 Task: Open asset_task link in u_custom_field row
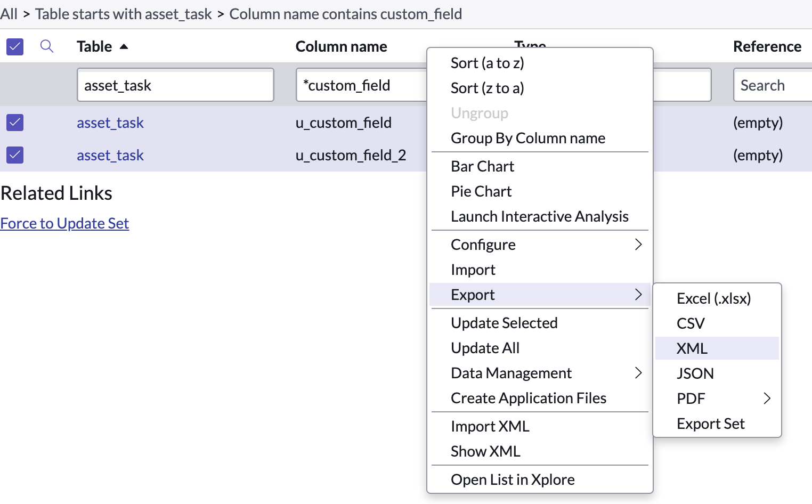click(x=110, y=123)
